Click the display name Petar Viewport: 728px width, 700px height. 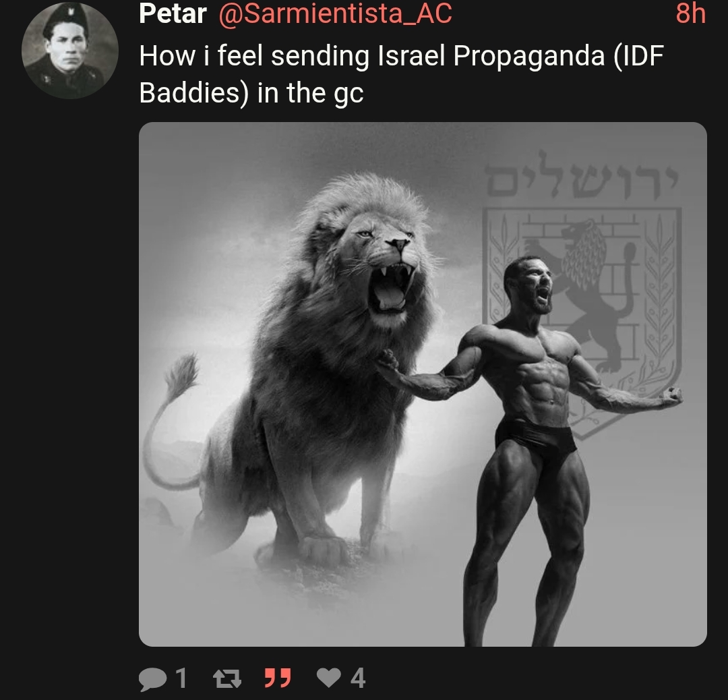pos(173,13)
